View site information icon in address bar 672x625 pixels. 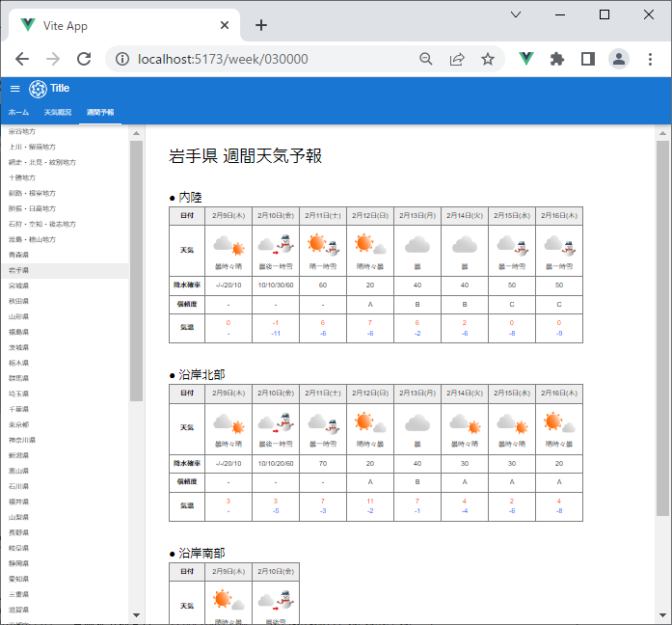[x=122, y=59]
